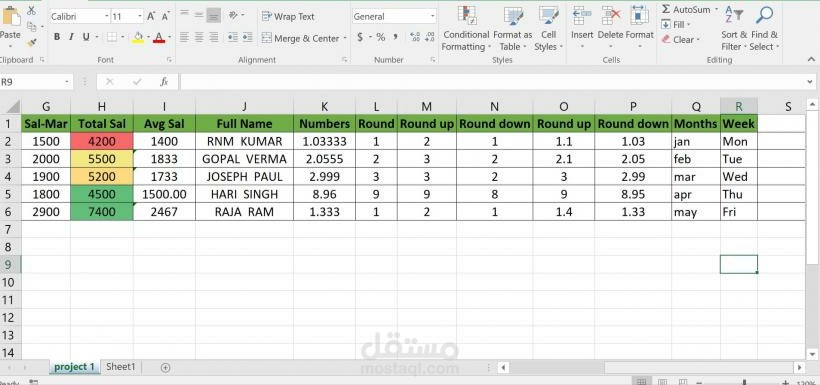820x385 pixels.
Task: Click Decrease Indent icon
Action: click(x=233, y=37)
